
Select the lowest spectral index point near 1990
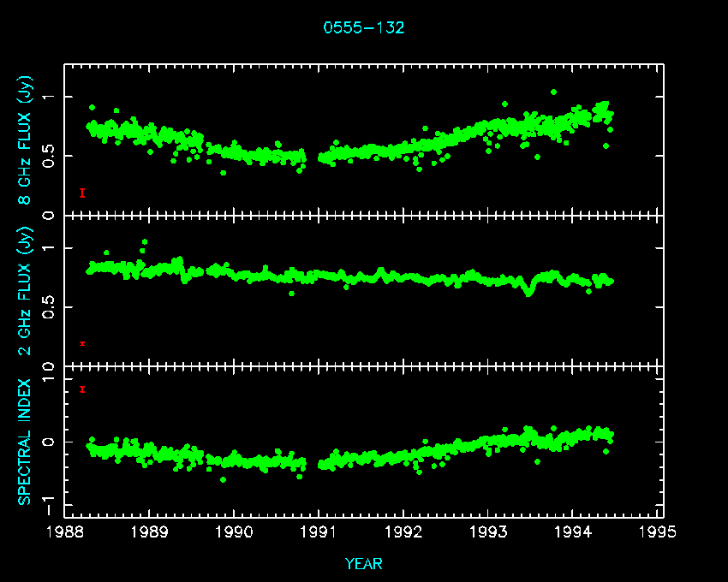(x=224, y=479)
